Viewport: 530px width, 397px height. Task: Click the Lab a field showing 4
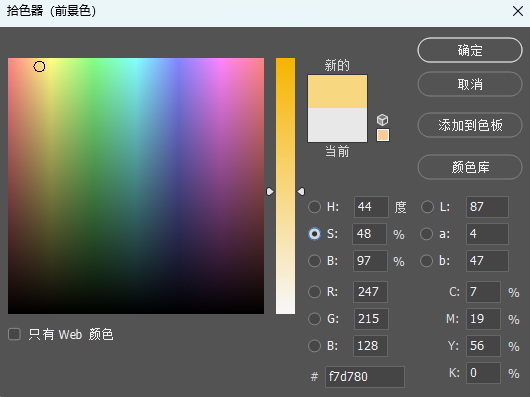(487, 234)
